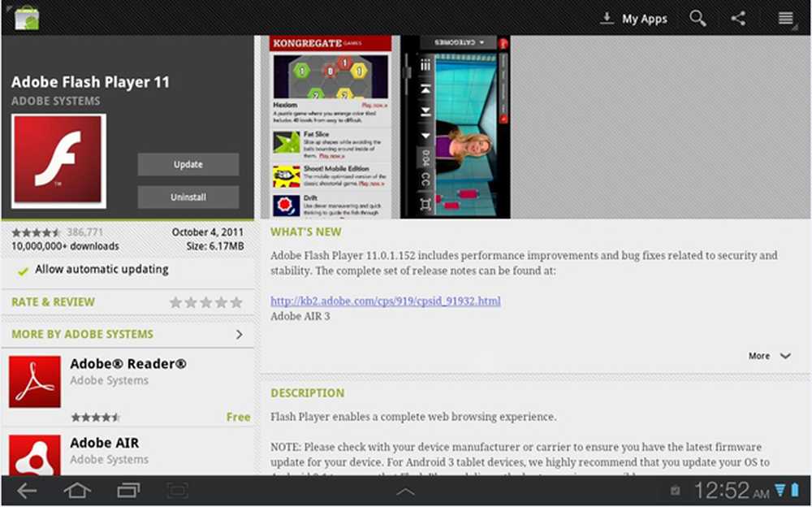Open the Kongregate games screenshot thumbnail
The width and height of the screenshot is (812, 507).
[x=330, y=127]
